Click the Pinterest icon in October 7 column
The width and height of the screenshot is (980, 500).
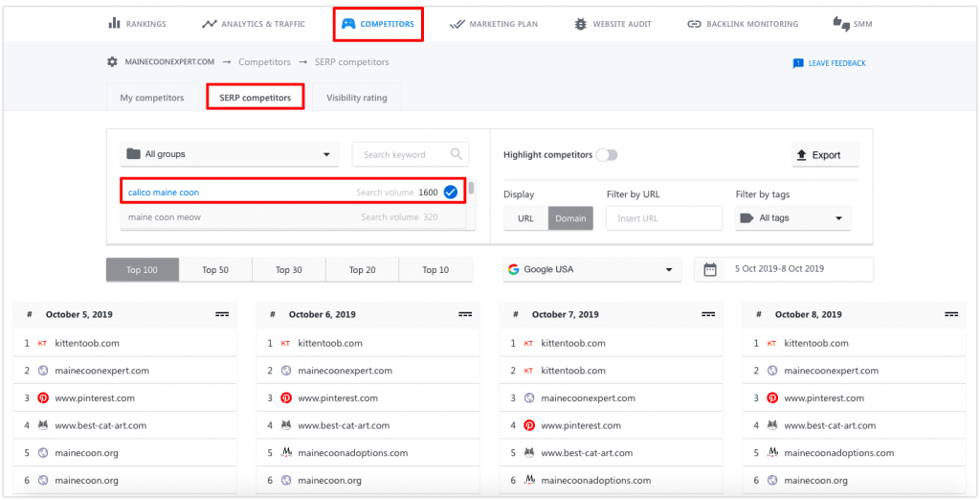pyautogui.click(x=529, y=425)
